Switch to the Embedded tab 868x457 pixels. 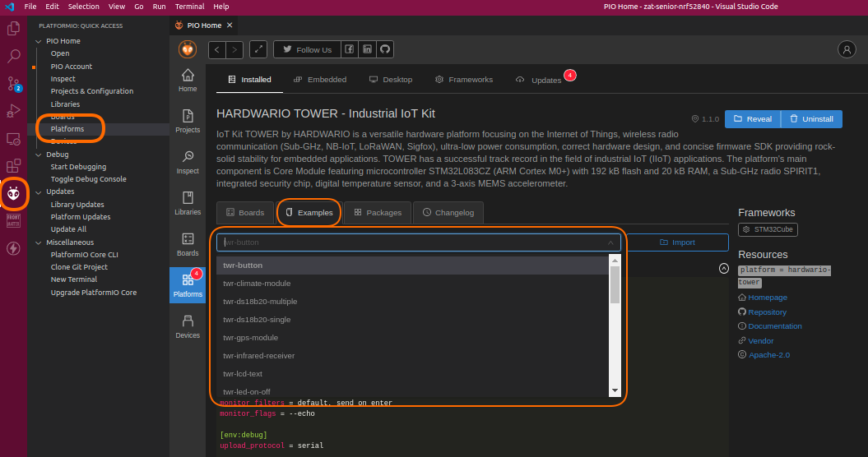click(320, 80)
